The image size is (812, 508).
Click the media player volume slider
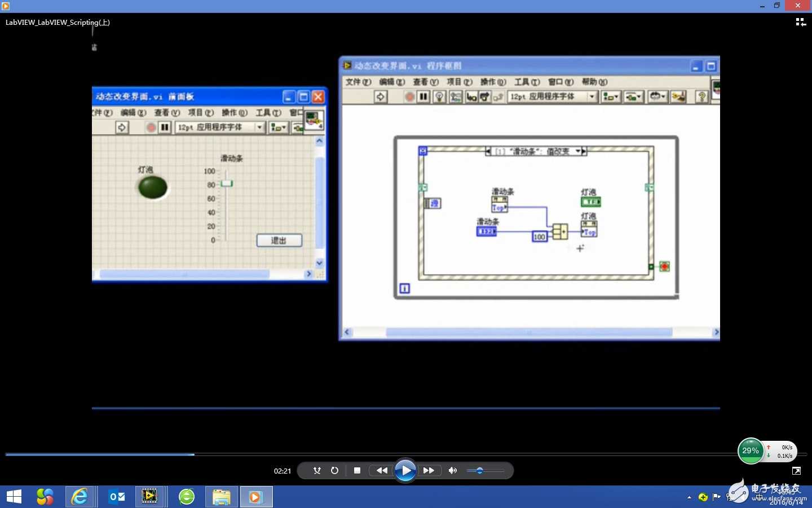486,470
